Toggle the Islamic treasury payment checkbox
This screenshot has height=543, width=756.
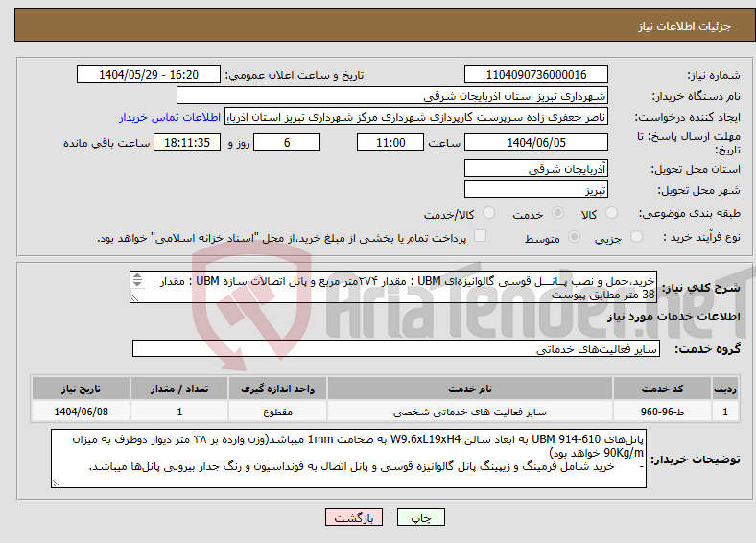pyautogui.click(x=481, y=235)
